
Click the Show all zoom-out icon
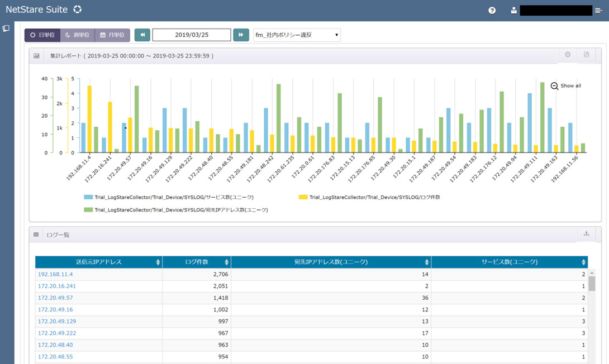(x=554, y=86)
